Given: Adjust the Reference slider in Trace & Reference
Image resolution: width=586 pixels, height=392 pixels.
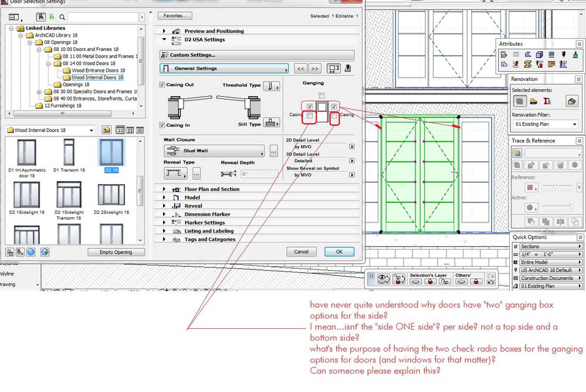Looking at the screenshot, I should pos(557,186).
